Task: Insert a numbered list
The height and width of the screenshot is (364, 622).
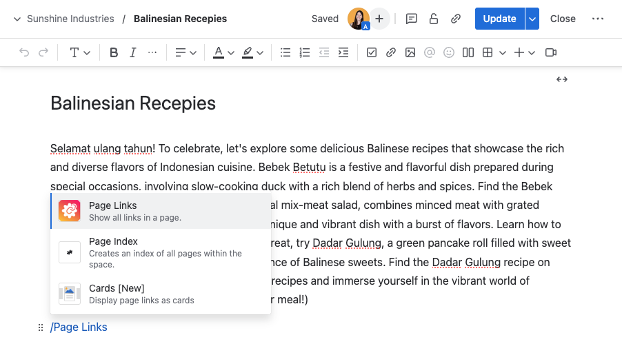Action: coord(305,52)
